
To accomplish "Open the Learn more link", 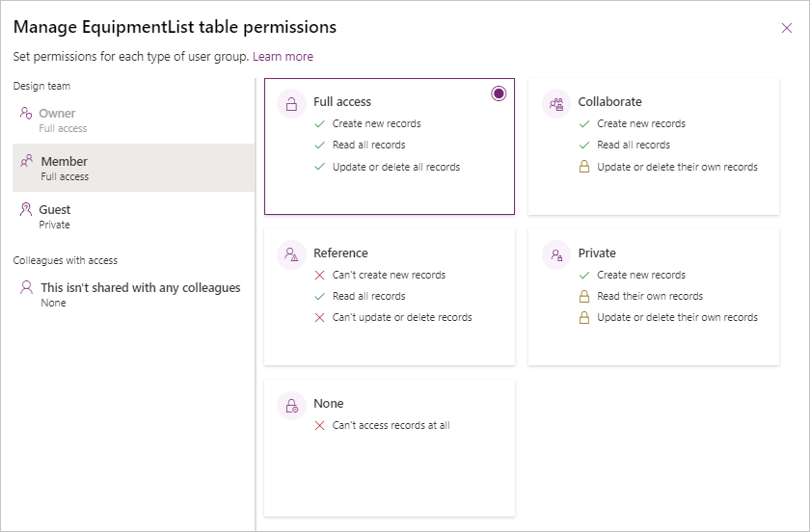I will [283, 56].
